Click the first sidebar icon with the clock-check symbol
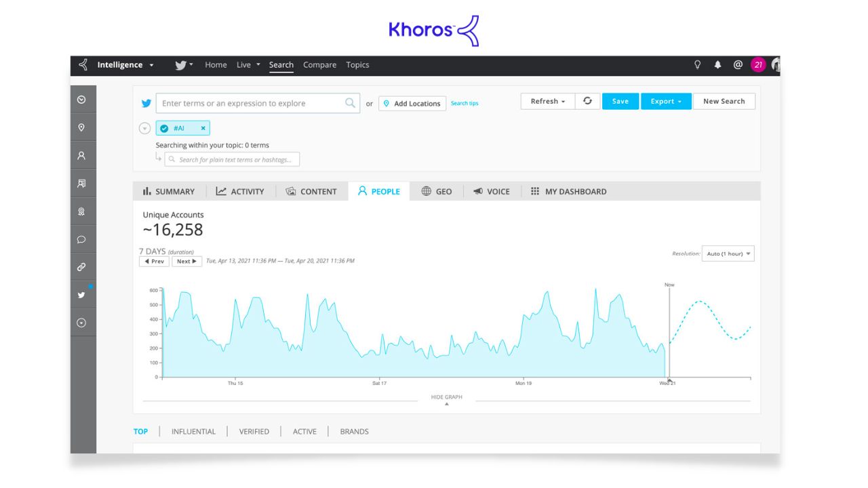This screenshot has width=868, height=488. point(81,100)
